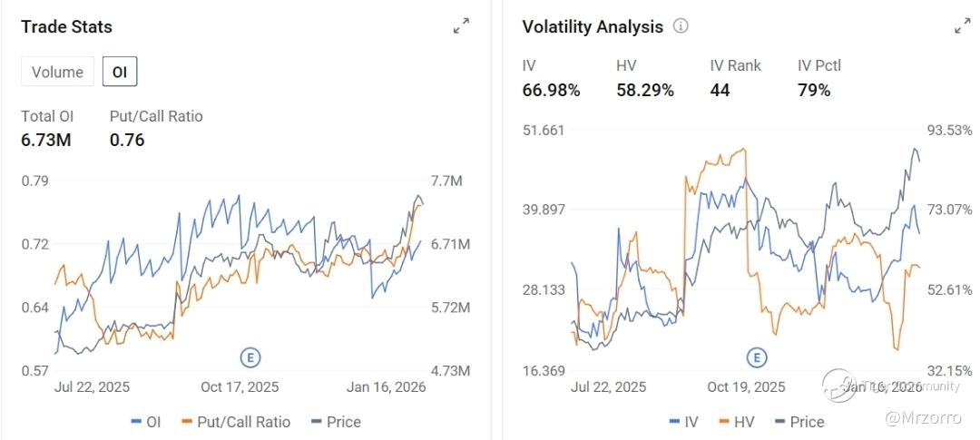
Task: Click the IV value 66.98%
Action: click(551, 90)
